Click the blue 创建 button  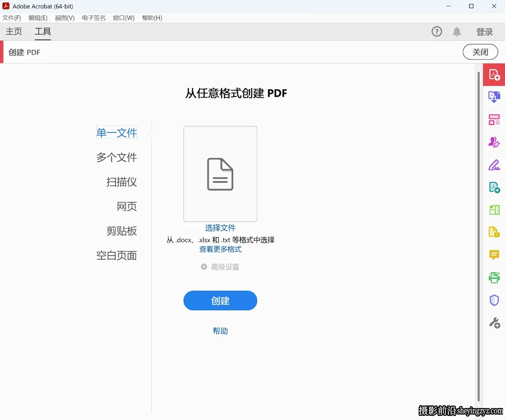click(220, 301)
